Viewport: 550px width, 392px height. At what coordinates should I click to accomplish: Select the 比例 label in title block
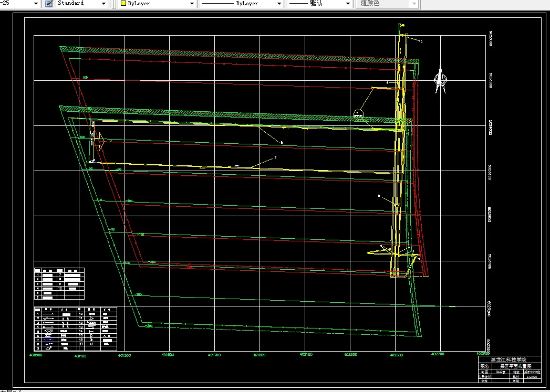pyautogui.click(x=516, y=377)
